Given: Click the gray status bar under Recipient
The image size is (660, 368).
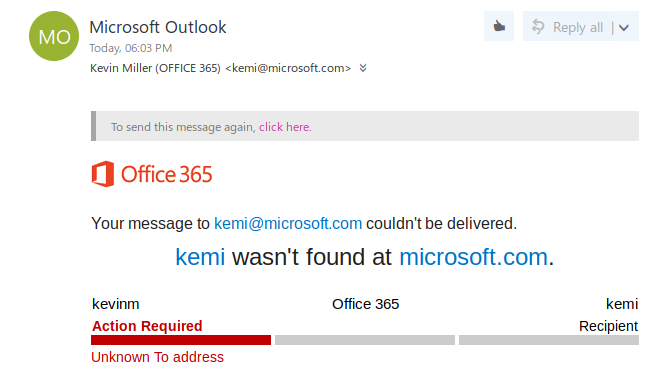Looking at the screenshot, I should tap(549, 340).
